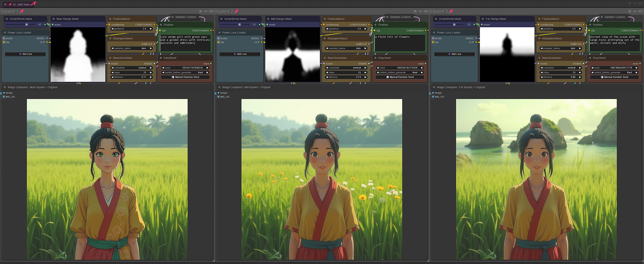Viewport: 644px width, 264px height.
Task: Click Add Lora button in Inpaint 1
Action: [x=25, y=54]
